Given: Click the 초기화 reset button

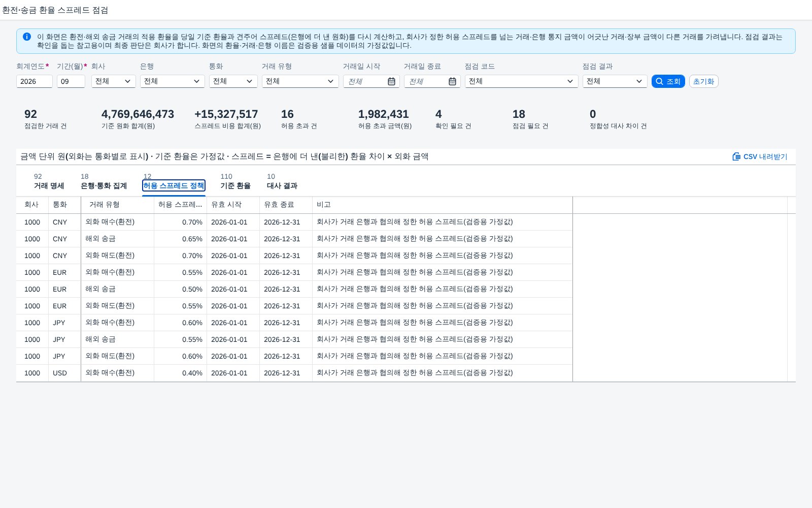Looking at the screenshot, I should 703,81.
